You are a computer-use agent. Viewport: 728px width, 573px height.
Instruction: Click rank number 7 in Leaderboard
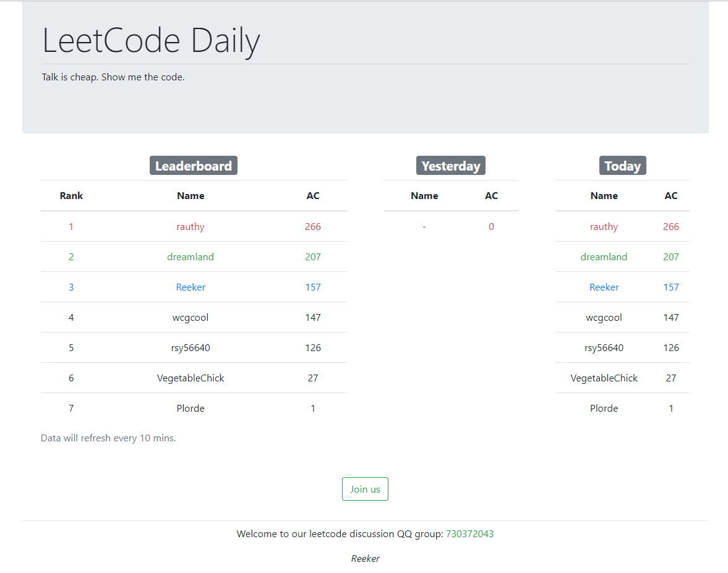(71, 409)
